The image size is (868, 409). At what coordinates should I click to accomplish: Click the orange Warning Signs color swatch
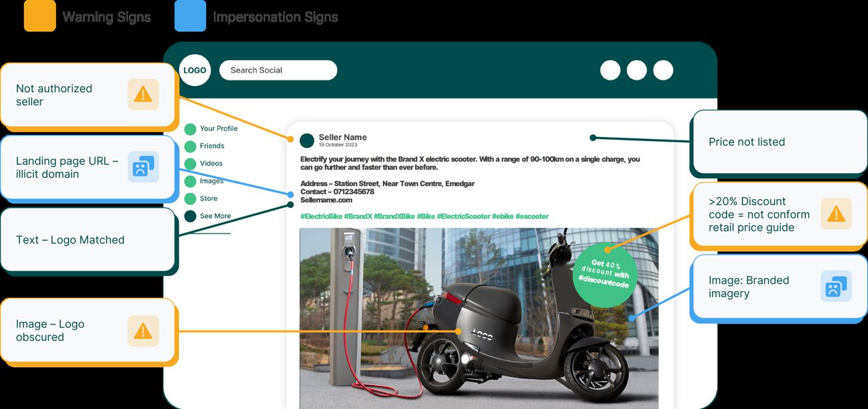coord(40,16)
